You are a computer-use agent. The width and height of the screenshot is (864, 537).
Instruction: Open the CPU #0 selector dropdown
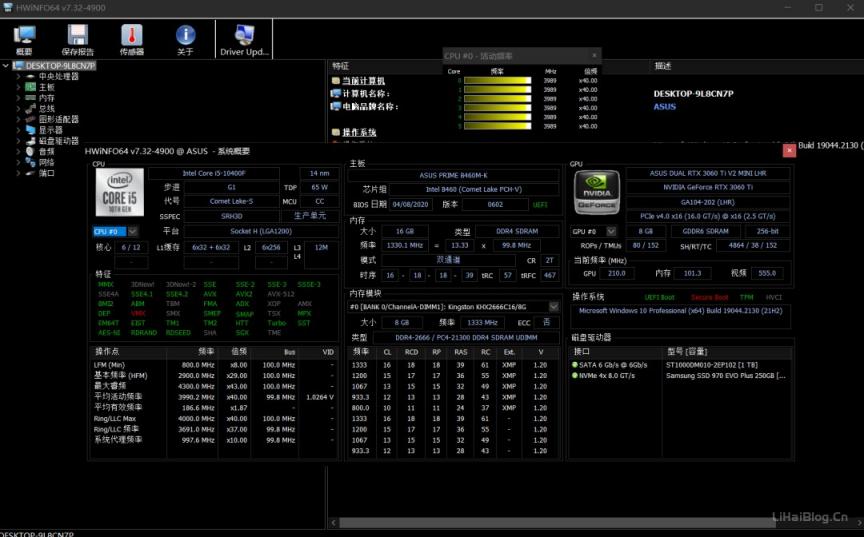107,232
